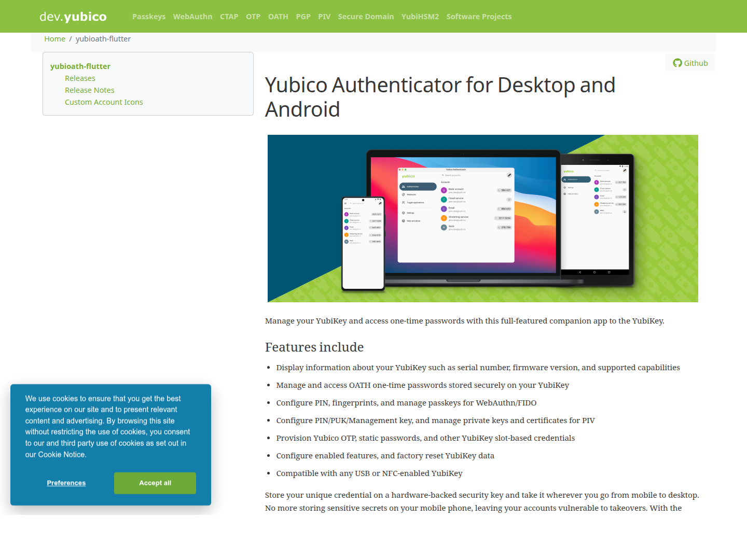The width and height of the screenshot is (747, 560).
Task: Open the Secure Domain nav item
Action: click(366, 17)
